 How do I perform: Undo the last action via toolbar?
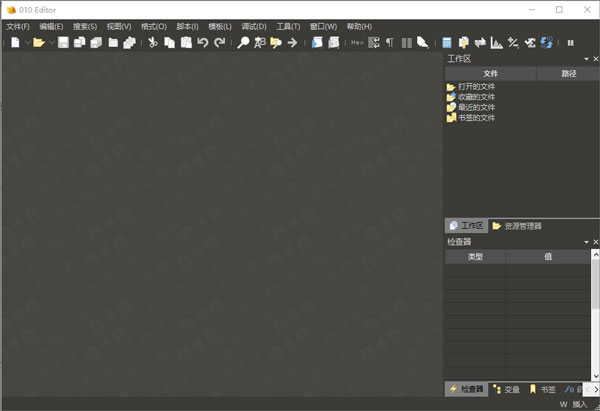(x=203, y=42)
